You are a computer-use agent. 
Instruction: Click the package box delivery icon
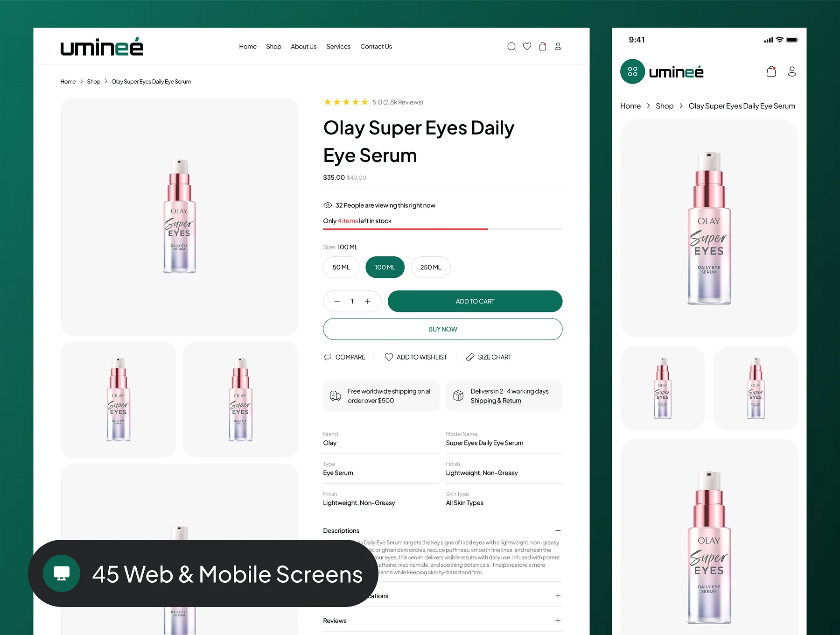(x=458, y=396)
